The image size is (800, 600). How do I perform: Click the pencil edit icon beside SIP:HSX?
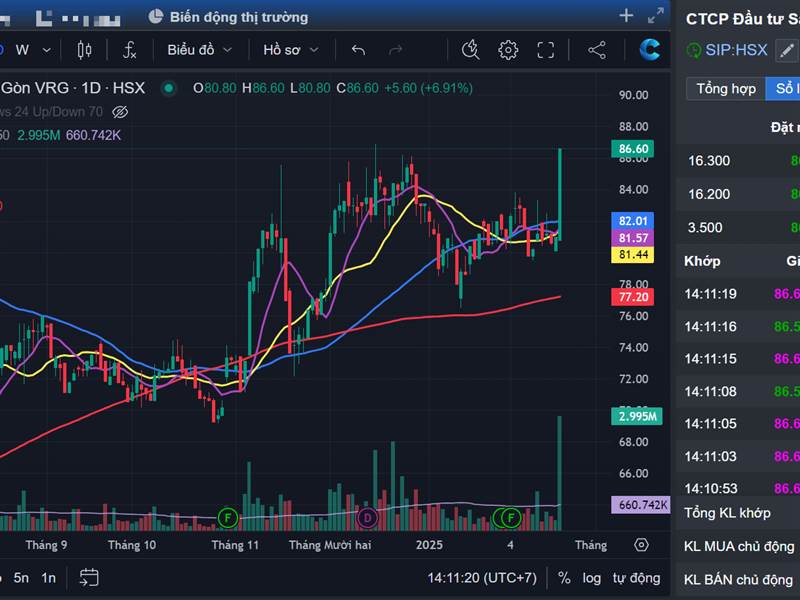point(787,50)
